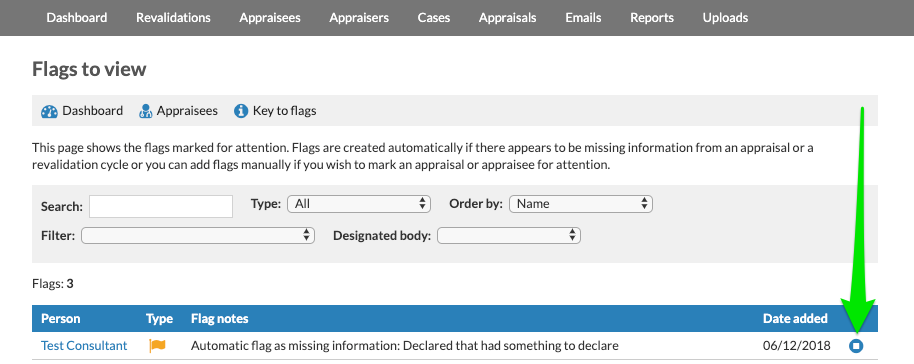
Task: Open the Order by dropdown
Action: point(581,204)
